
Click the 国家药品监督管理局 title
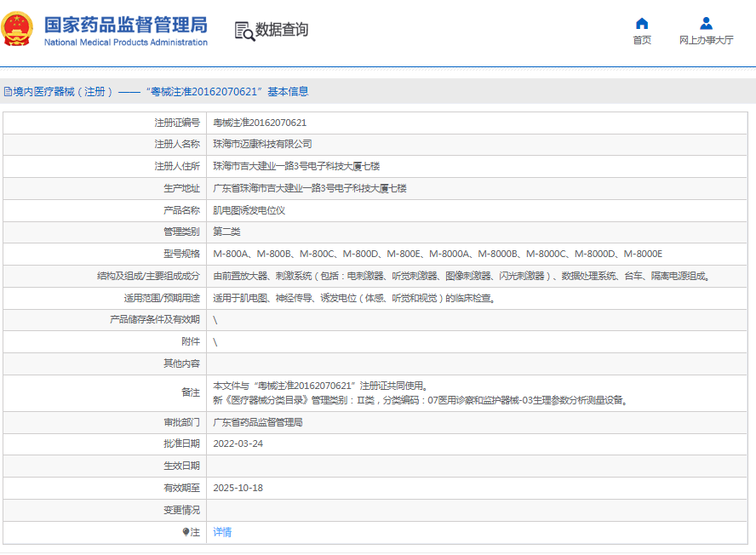pyautogui.click(x=125, y=24)
